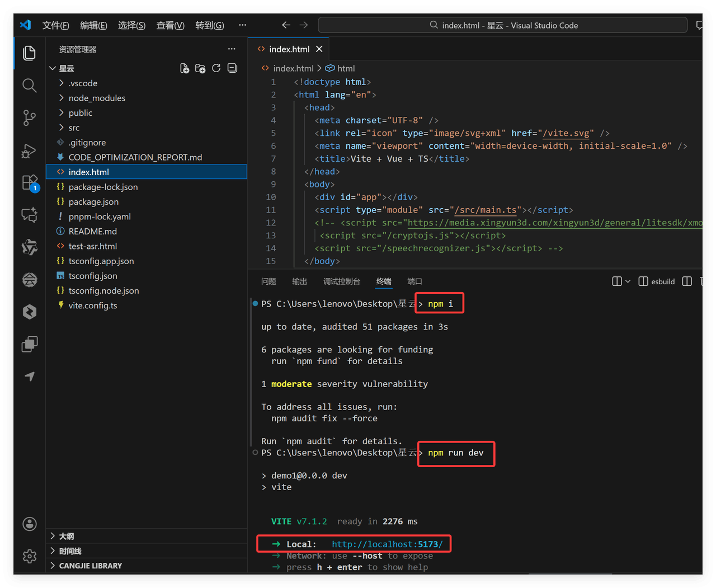716x588 pixels.
Task: Open the localhost:5173 link in terminal
Action: (x=387, y=544)
